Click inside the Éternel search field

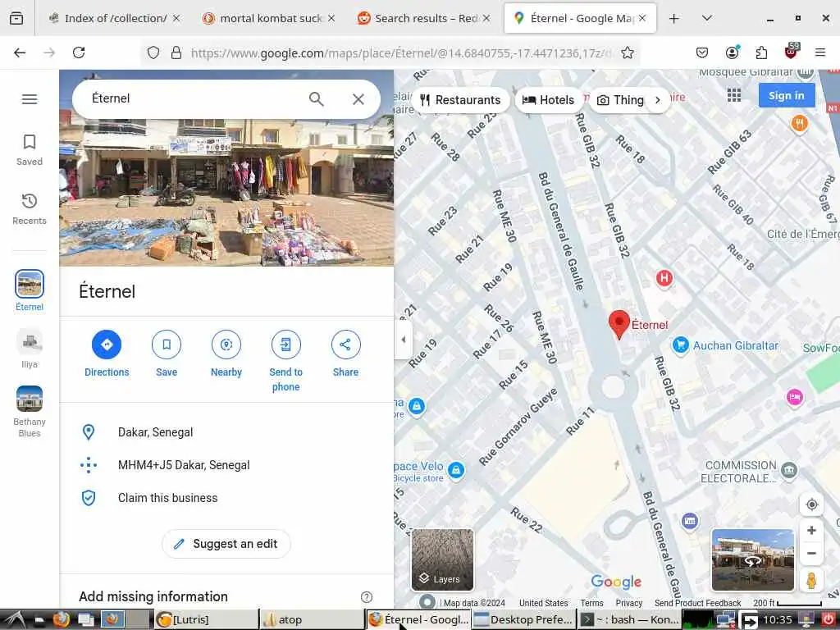(x=193, y=98)
